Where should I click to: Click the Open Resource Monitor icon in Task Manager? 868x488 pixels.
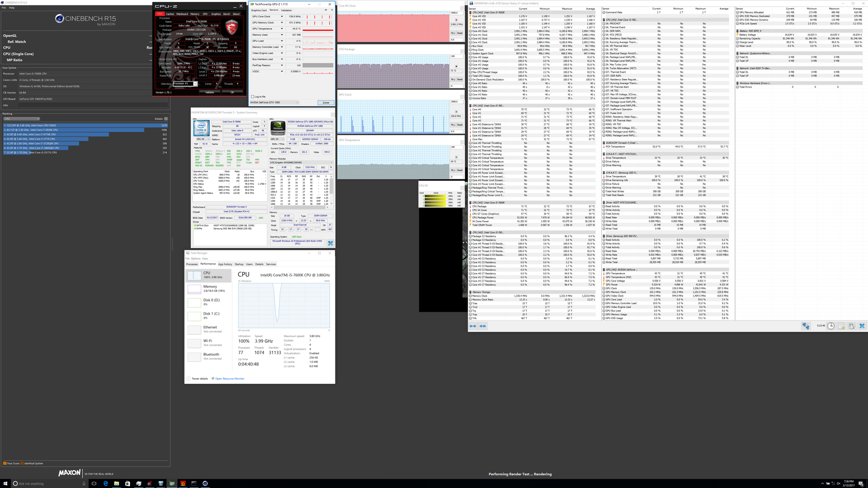[x=213, y=379]
